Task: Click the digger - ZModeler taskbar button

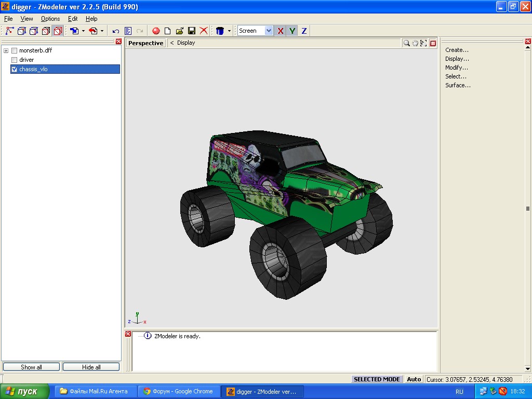Action: pos(262,392)
